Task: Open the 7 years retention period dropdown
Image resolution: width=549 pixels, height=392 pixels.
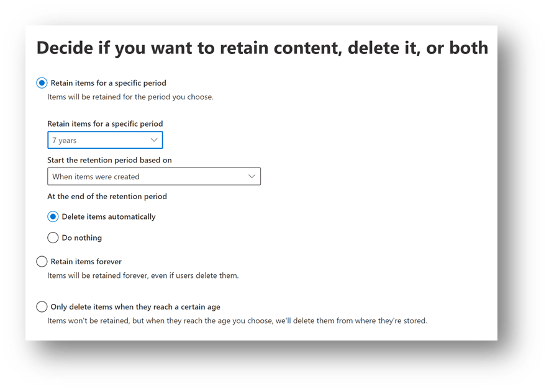Action: pos(105,140)
